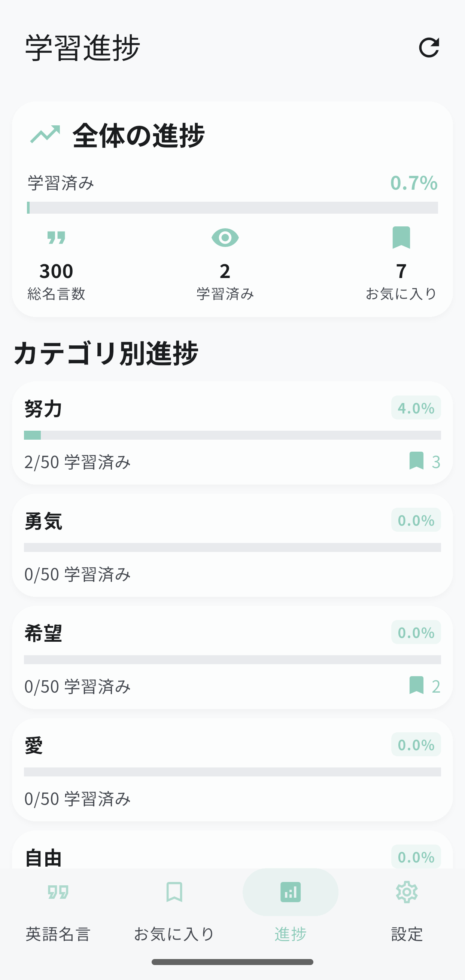Tap the 4.0% badge on 努力
The width and height of the screenshot is (465, 980).
[416, 408]
